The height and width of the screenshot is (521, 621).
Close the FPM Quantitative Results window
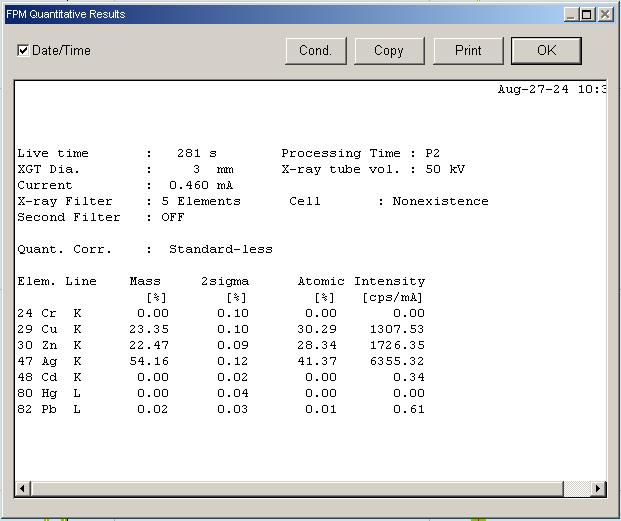click(x=605, y=15)
